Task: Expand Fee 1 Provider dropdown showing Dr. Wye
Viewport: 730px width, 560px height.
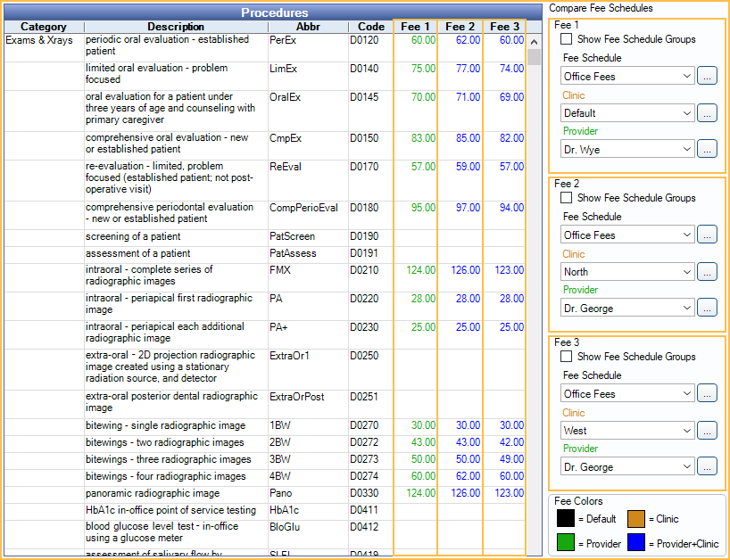Action: point(626,150)
